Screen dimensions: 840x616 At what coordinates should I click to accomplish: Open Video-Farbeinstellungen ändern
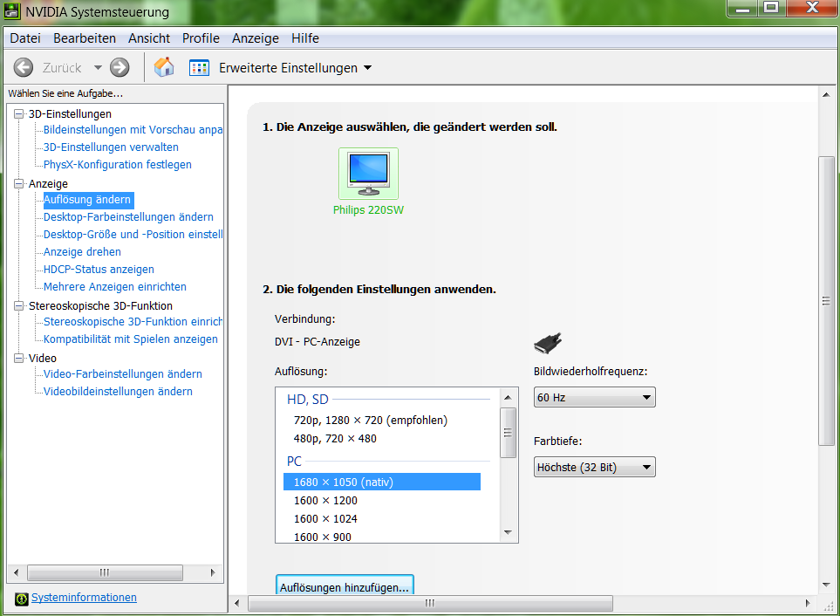[123, 374]
